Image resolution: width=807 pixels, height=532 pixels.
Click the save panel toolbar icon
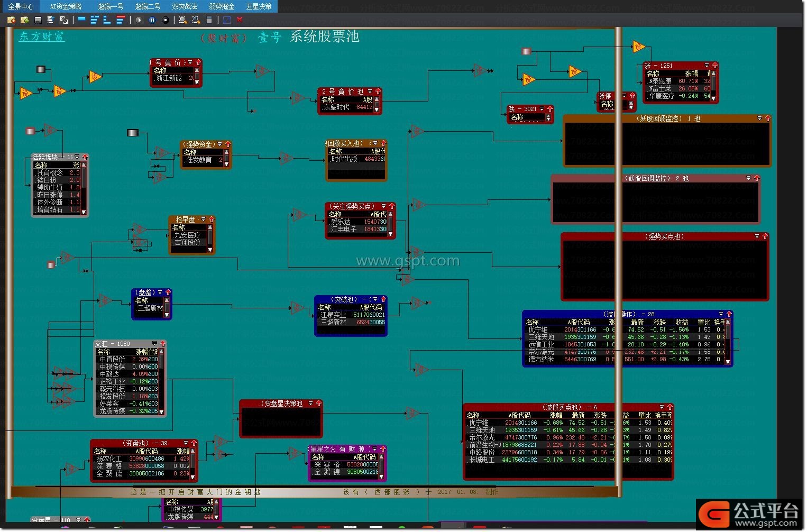point(38,20)
